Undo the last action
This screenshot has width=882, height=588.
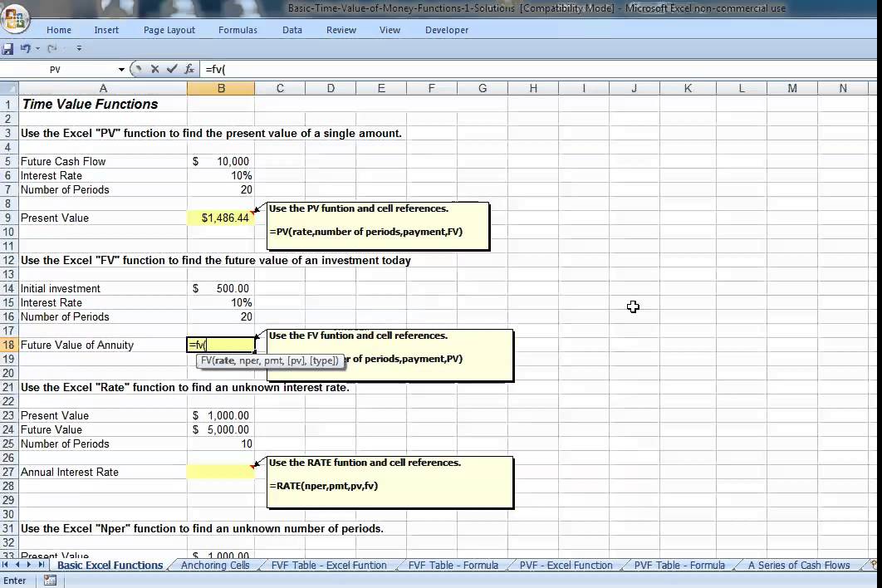(26, 49)
